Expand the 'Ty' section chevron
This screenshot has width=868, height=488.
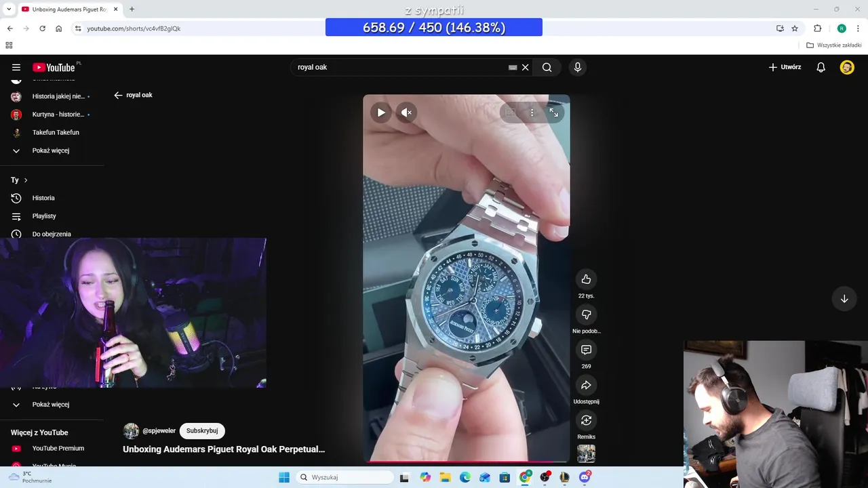point(26,180)
